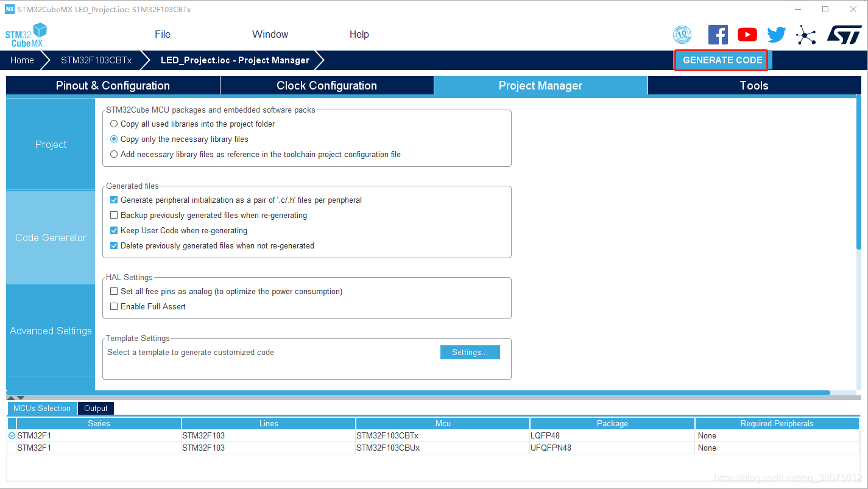
Task: Sort MCU table by Lines column
Action: [269, 423]
